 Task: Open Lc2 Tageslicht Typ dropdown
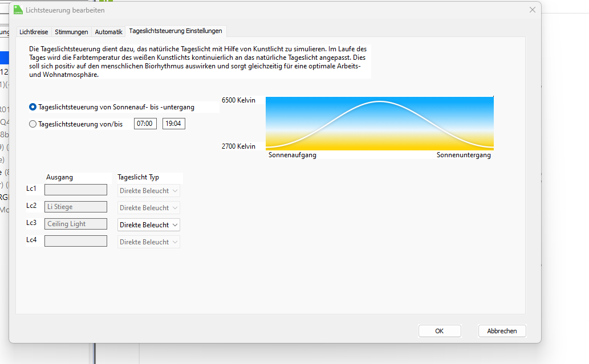(149, 207)
